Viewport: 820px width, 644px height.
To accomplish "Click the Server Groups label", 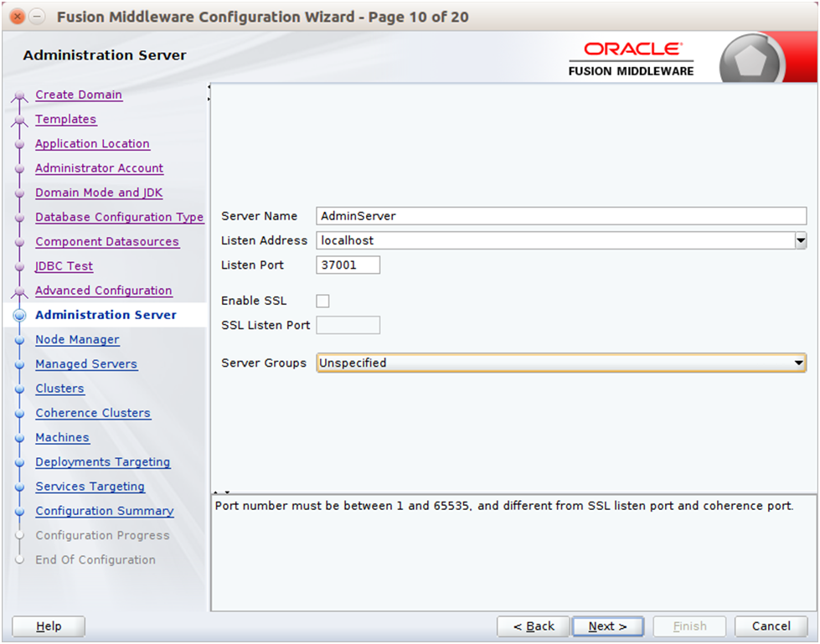I will pos(264,363).
